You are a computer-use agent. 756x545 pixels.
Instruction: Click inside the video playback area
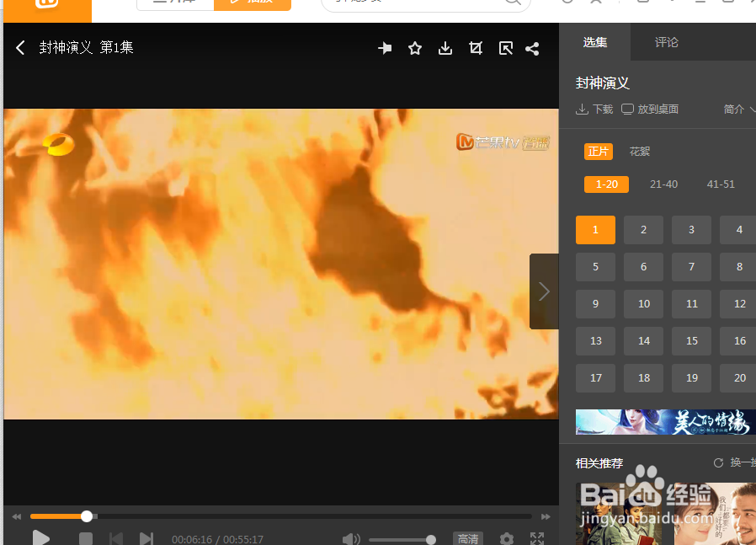pos(281,264)
